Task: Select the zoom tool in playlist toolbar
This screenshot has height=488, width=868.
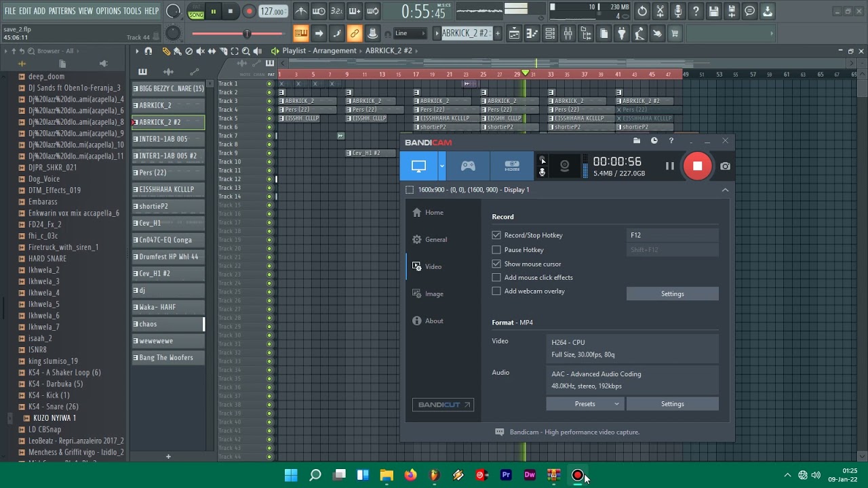Action: click(246, 51)
